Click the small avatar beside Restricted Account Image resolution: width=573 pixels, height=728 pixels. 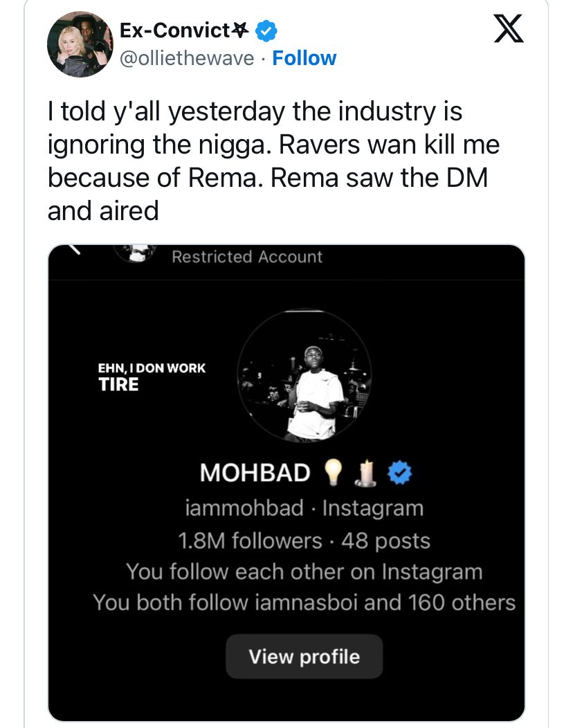tap(135, 252)
